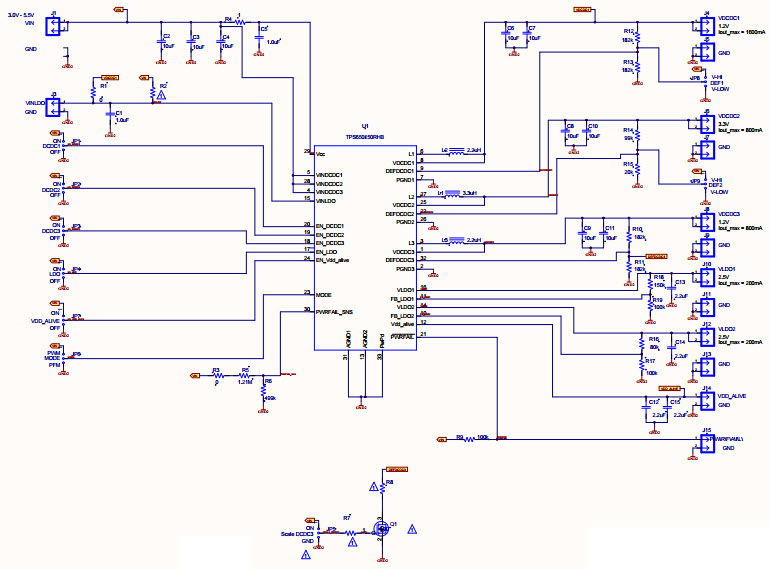Click the warning triangle beside R2

click(165, 92)
